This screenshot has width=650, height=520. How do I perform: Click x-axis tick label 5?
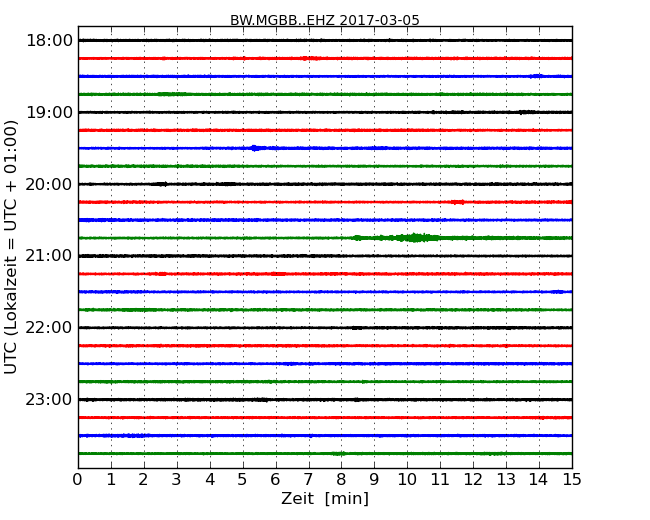click(243, 480)
